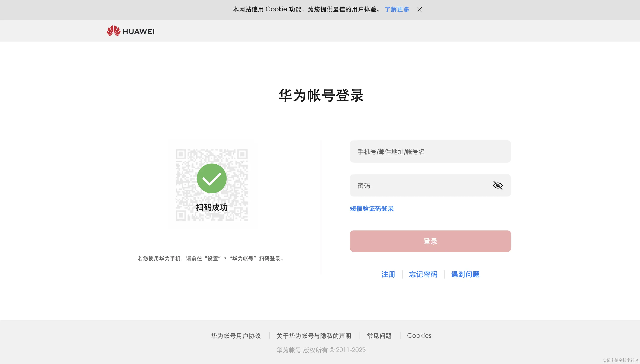Click into the 密码 password field
The height and width of the screenshot is (364, 640).
click(420, 185)
